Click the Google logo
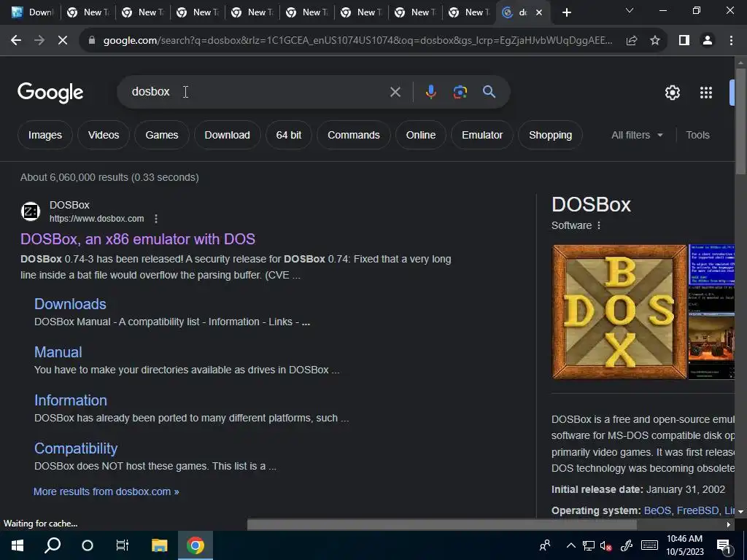Screen dimensions: 747x560 pos(50,93)
